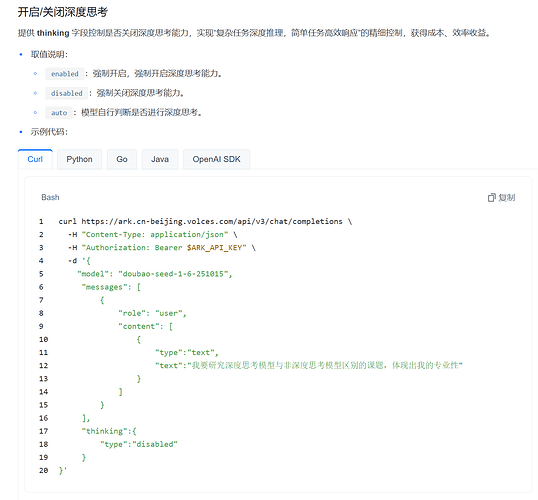
Task: Click line number 20 in the gutter
Action: point(43,470)
